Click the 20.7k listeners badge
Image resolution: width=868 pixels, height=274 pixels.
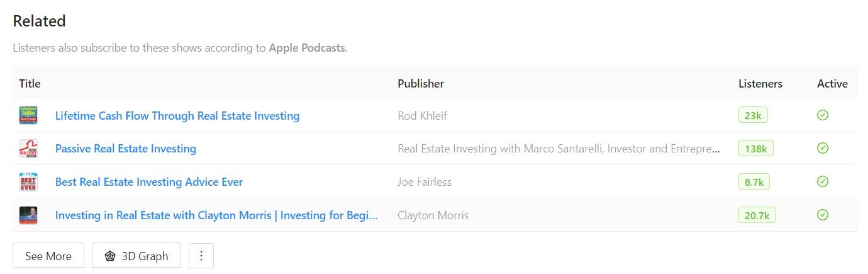(x=757, y=215)
